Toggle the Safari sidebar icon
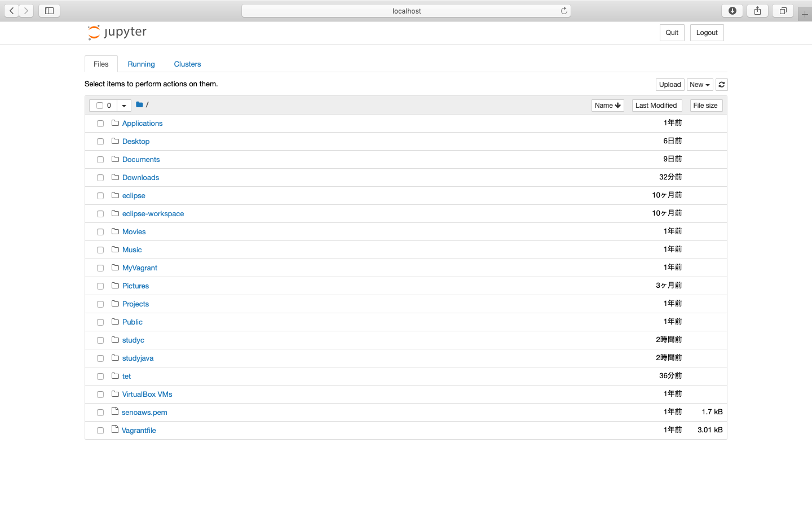This screenshot has height=508, width=812. [x=49, y=11]
